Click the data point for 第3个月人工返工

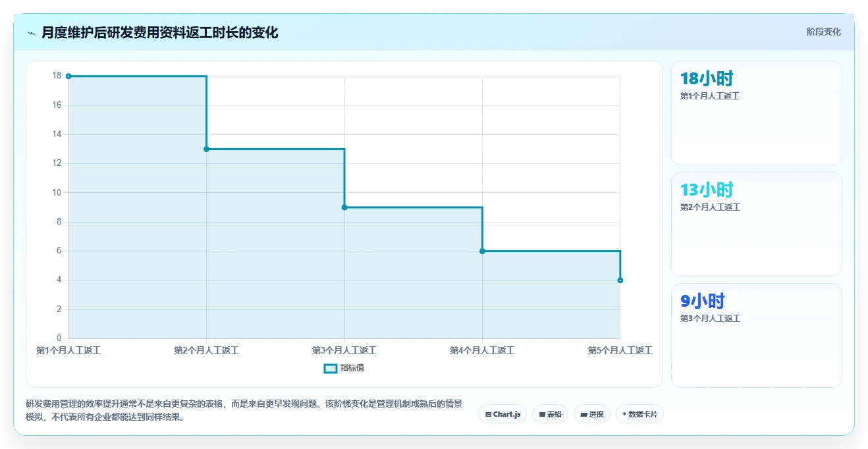(x=344, y=207)
